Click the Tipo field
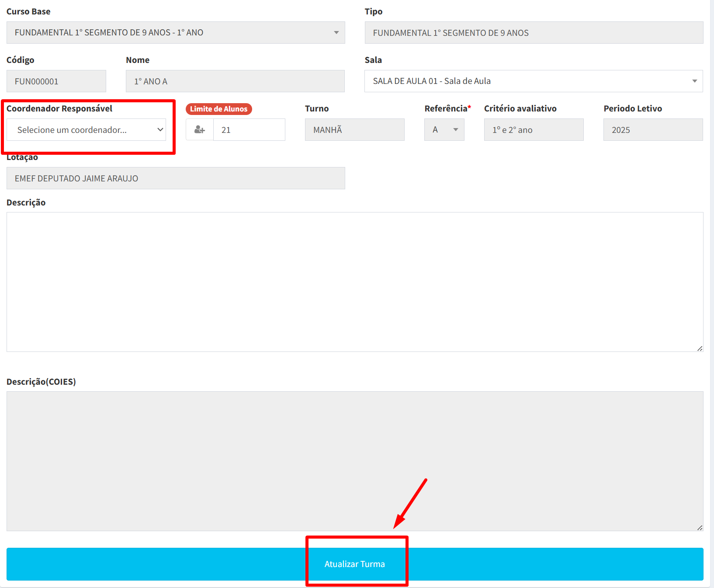Viewport: 714px width, 588px height. [534, 33]
